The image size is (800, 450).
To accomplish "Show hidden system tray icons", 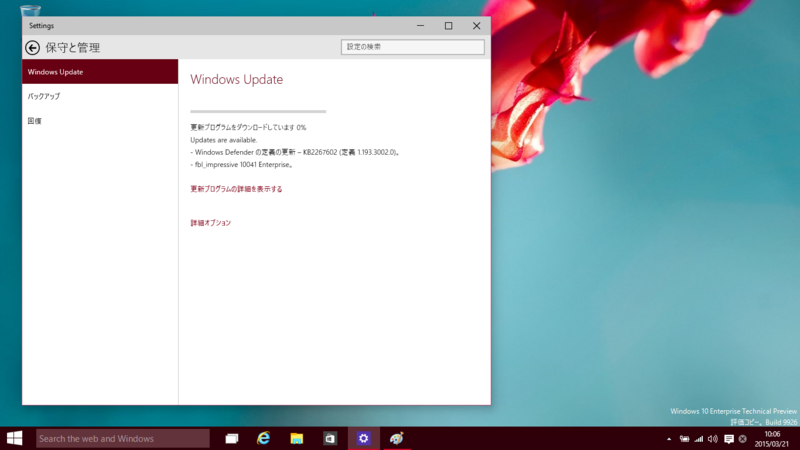I will pyautogui.click(x=669, y=439).
